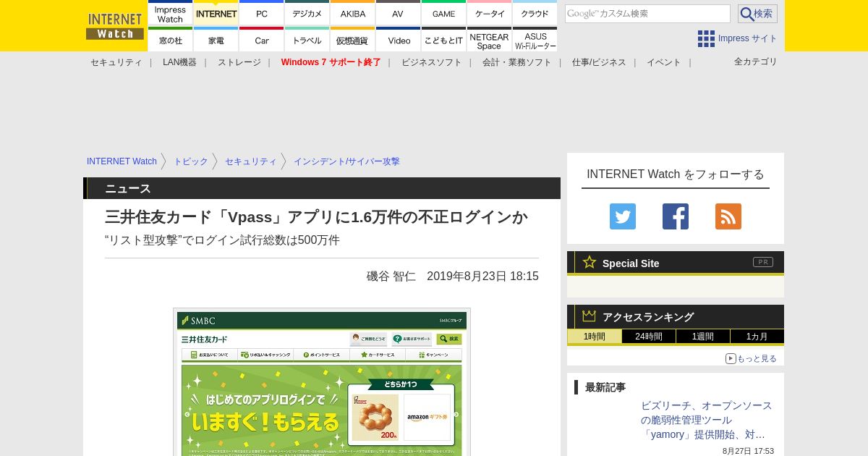This screenshot has height=456, width=868.
Task: Click the Impress サイト link text
Action: click(748, 38)
